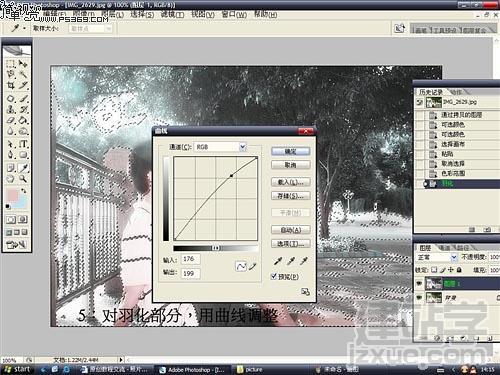Hide the 图层 1 layer eye

tap(419, 283)
